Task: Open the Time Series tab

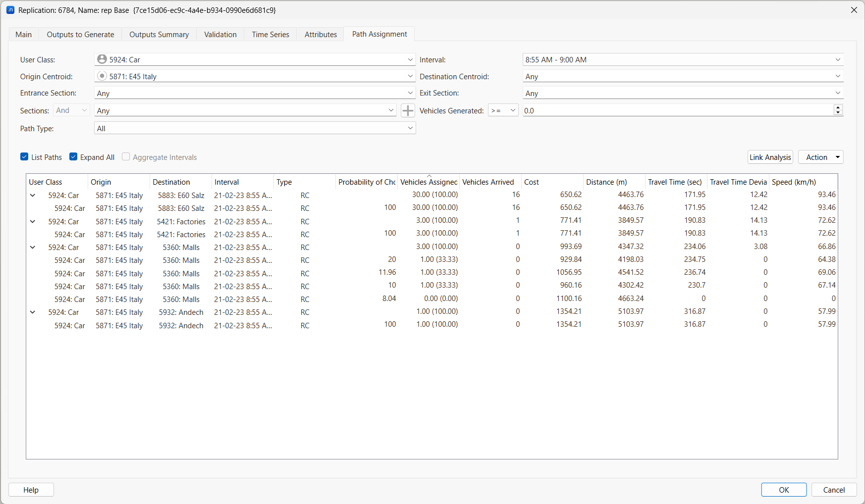Action: click(x=270, y=34)
